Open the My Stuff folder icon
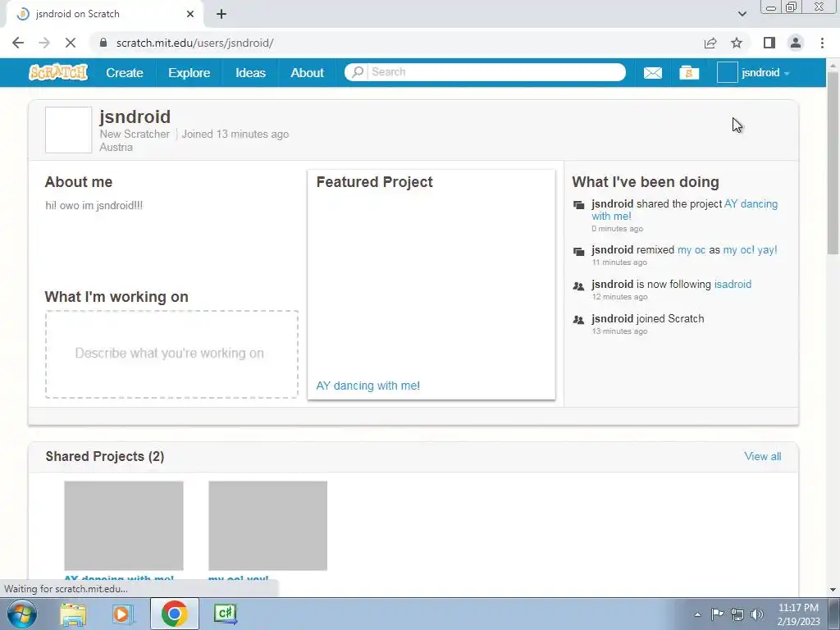This screenshot has height=630, width=840. [x=689, y=72]
